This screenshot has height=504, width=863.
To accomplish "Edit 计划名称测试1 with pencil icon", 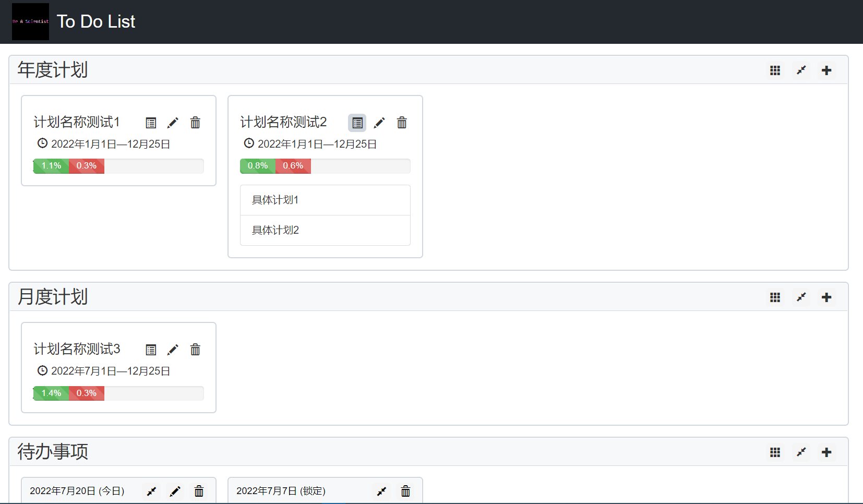I will (x=173, y=123).
